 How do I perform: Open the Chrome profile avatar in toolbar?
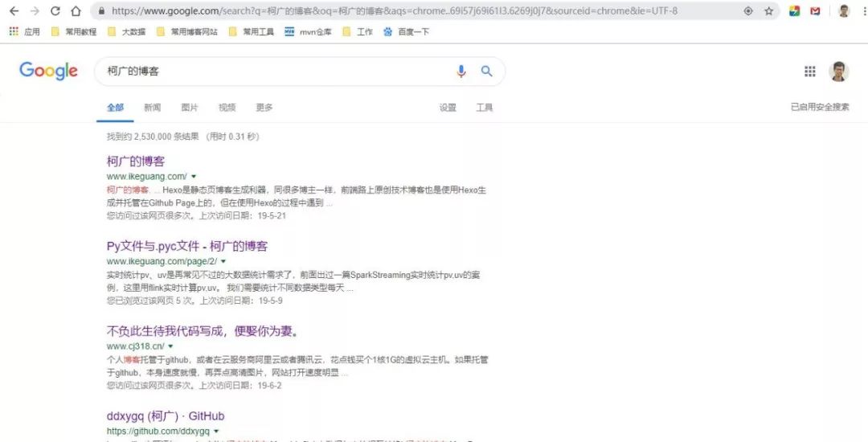844,11
